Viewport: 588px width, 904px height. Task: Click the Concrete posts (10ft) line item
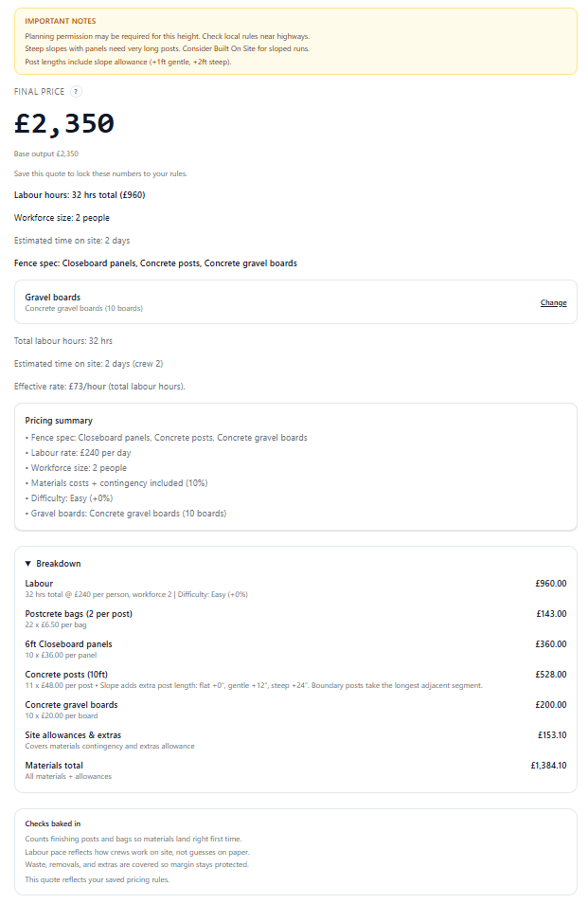click(x=72, y=675)
